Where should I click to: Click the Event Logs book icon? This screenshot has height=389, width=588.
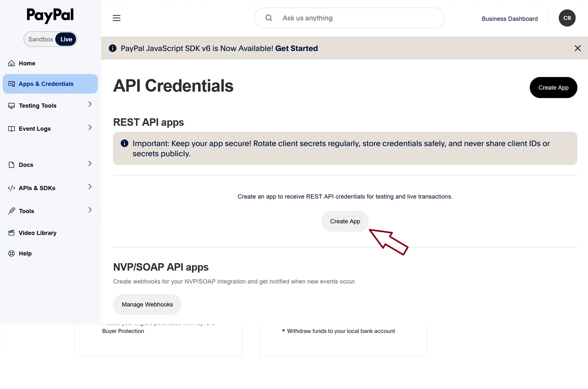tap(11, 129)
